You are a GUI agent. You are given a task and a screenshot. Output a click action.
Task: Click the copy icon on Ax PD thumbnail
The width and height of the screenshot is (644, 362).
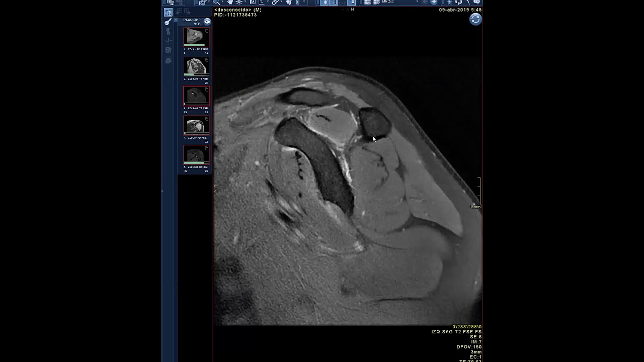pyautogui.click(x=206, y=31)
